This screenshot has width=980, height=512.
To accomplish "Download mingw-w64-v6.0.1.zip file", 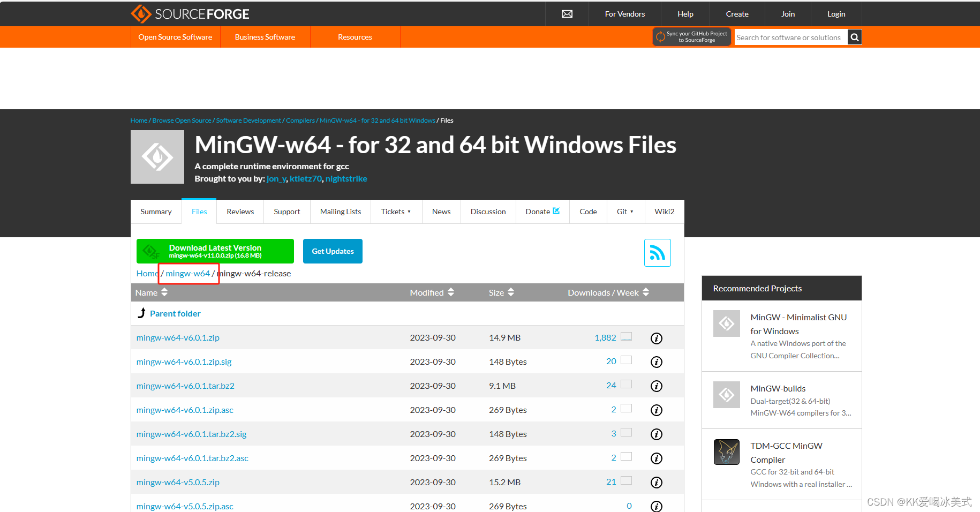I will tap(178, 338).
